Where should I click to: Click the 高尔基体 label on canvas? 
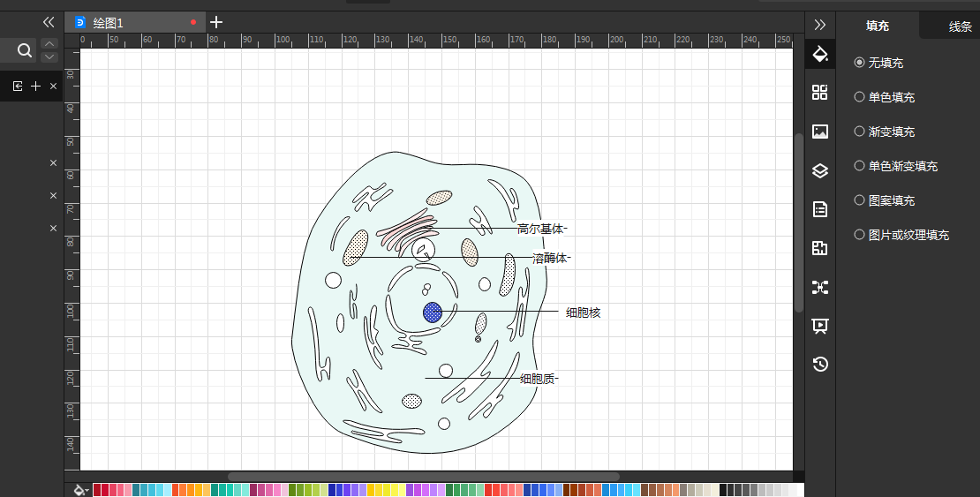(x=540, y=229)
